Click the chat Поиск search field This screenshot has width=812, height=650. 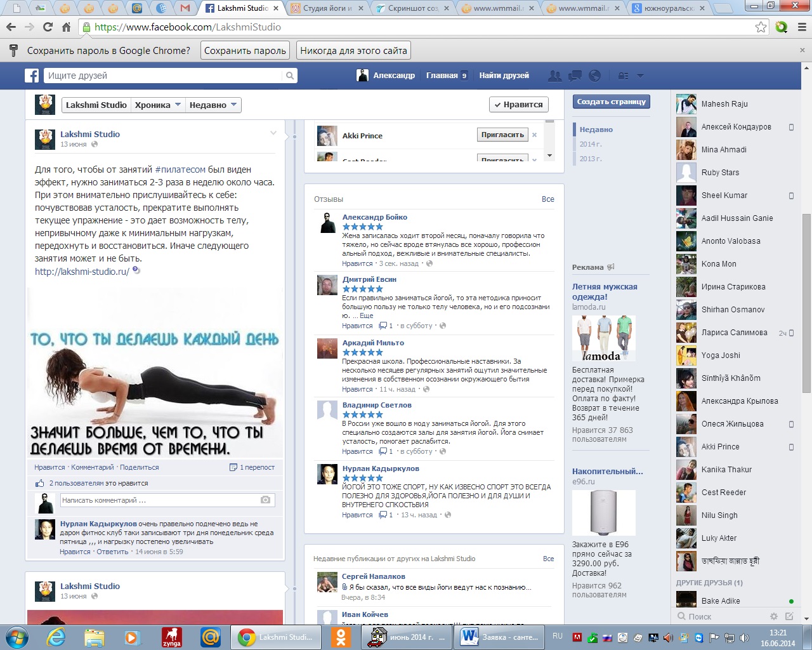(721, 616)
